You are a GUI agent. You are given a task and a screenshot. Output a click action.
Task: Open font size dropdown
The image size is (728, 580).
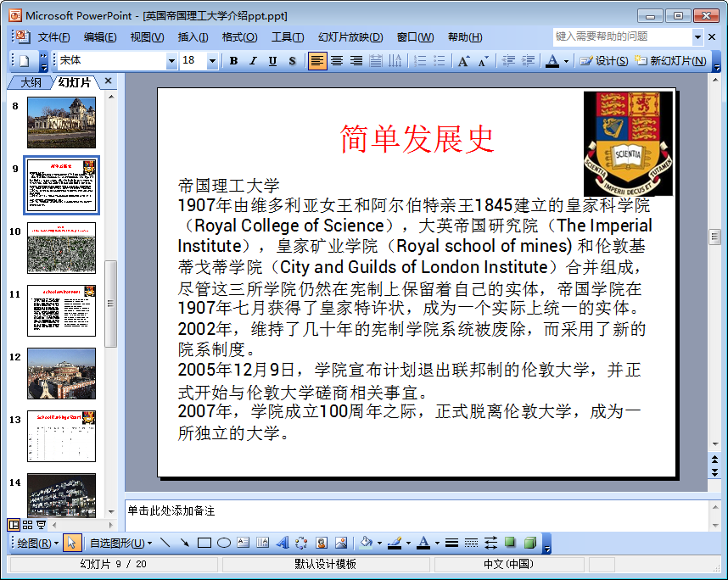[212, 61]
